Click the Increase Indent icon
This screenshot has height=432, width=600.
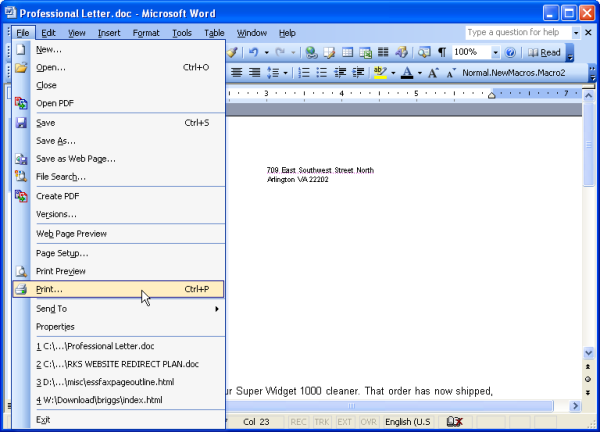pos(358,73)
